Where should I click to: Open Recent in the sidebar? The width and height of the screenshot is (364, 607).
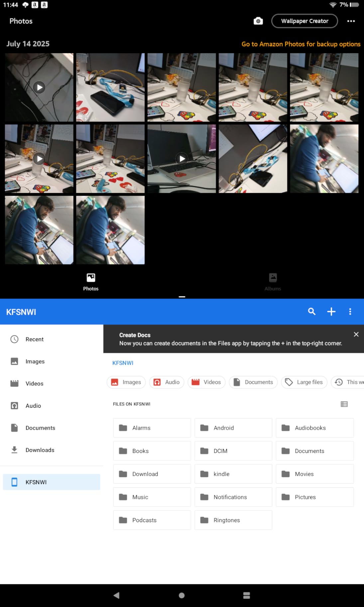(x=35, y=339)
